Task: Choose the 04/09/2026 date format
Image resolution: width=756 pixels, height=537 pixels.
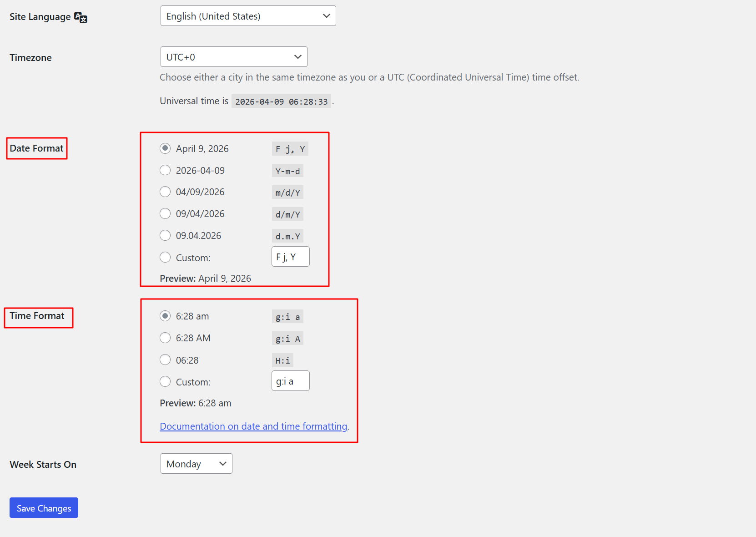Action: [165, 192]
